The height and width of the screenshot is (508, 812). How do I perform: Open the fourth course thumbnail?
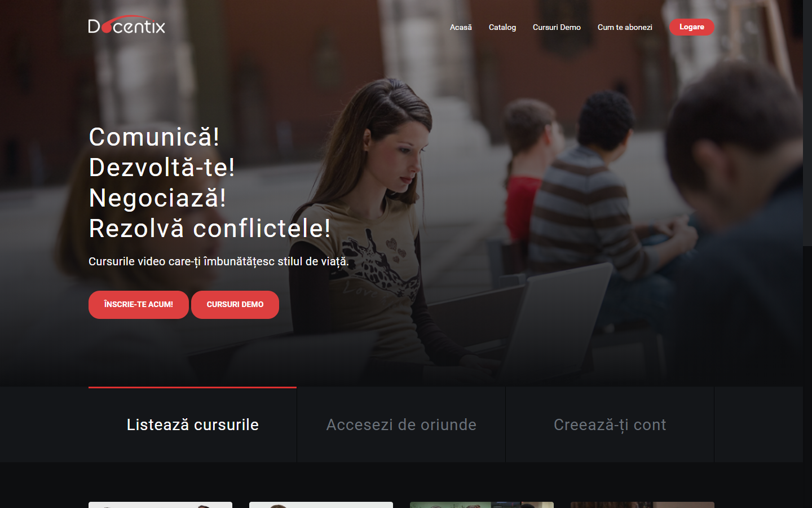point(642,505)
